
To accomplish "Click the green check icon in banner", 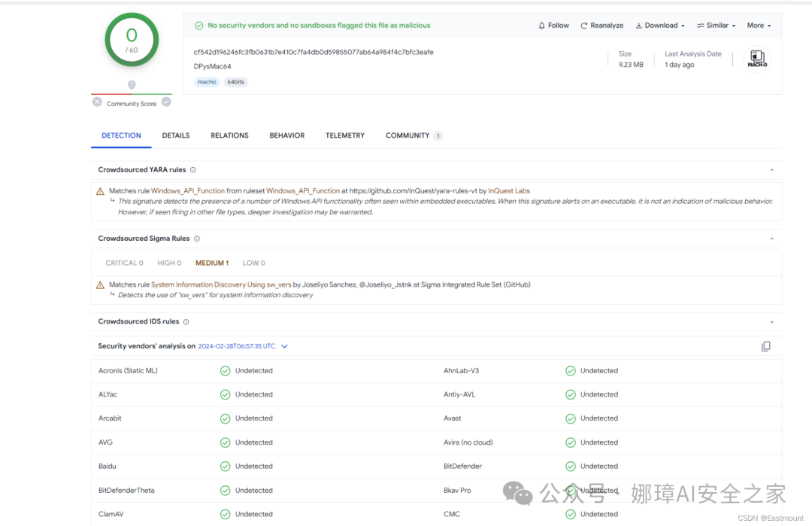I will click(x=198, y=26).
